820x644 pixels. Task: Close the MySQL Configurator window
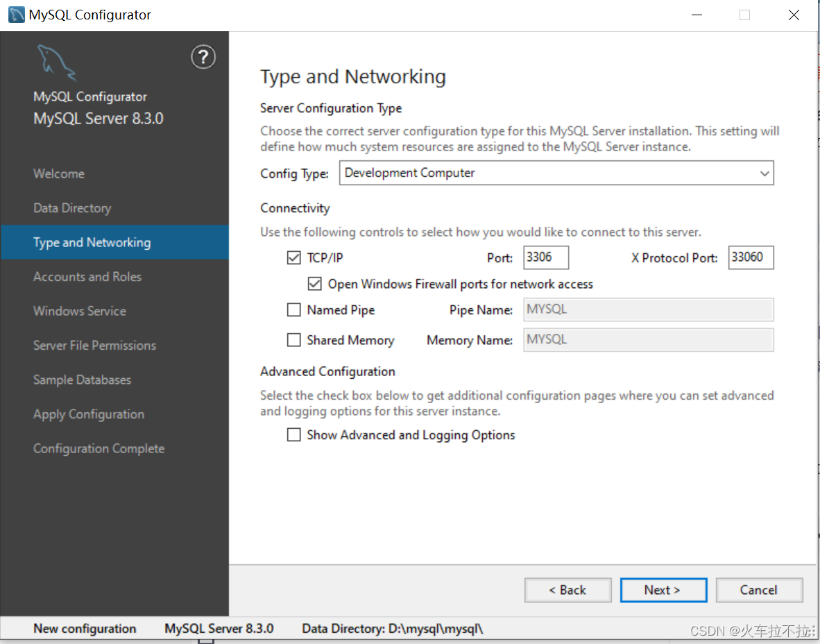[x=794, y=15]
